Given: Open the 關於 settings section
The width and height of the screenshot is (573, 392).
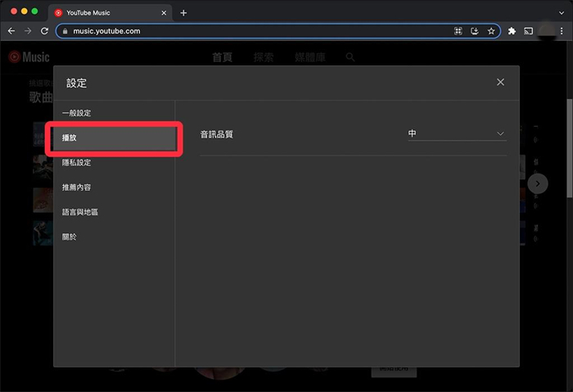Looking at the screenshot, I should pyautogui.click(x=69, y=237).
